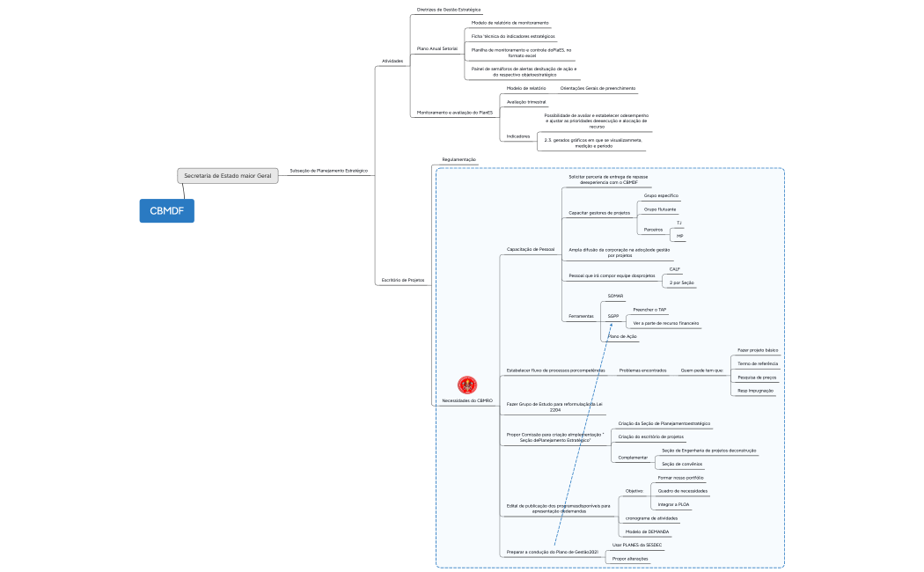Click the red emblem icon above Necessidades do CBMRO

tap(467, 385)
